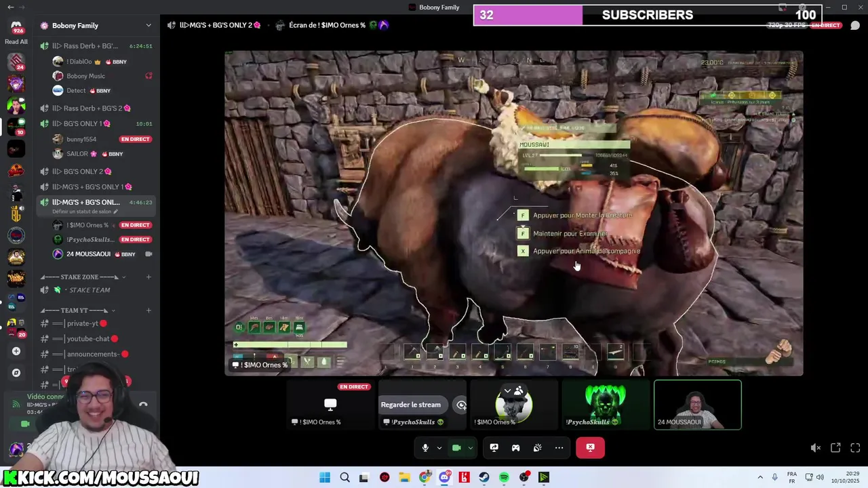Click Regarder le stream button

pos(410,405)
